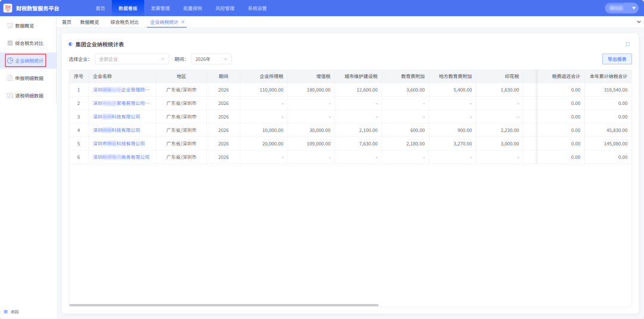Click the fullscreen icon of the statistics panel
The height and width of the screenshot is (319, 644).
coord(627,44)
